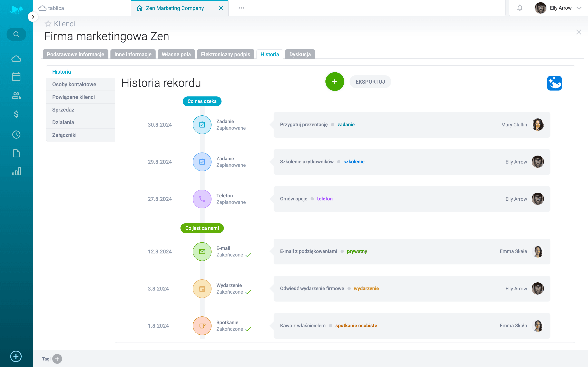Open the more tabs menu with three dots
Image resolution: width=588 pixels, height=367 pixels.
pyautogui.click(x=241, y=8)
